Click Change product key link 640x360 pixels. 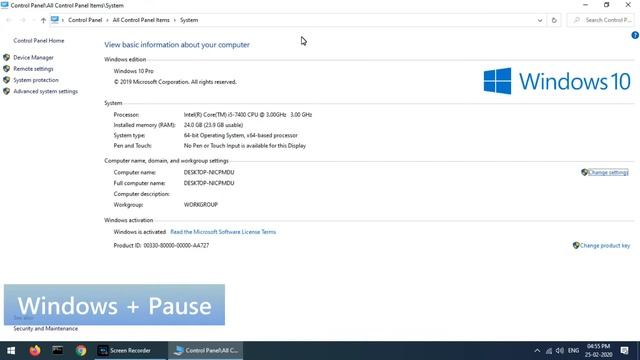(x=605, y=246)
